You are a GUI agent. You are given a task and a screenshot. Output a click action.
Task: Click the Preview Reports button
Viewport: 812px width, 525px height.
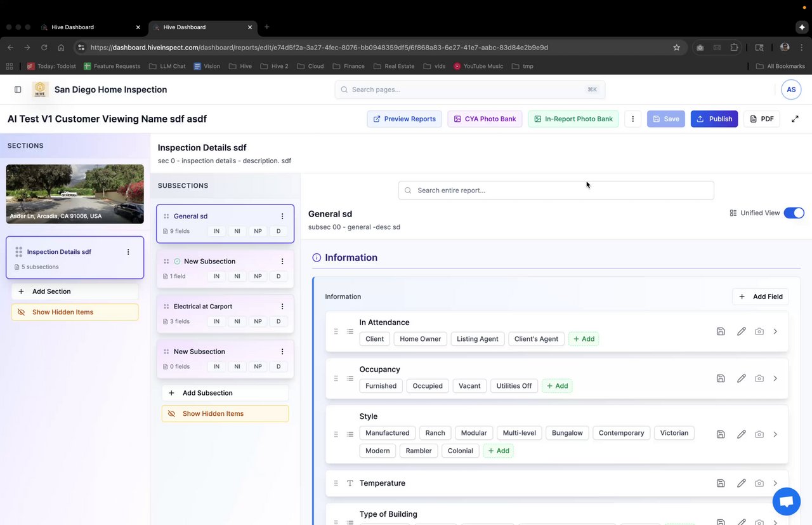[404, 119]
